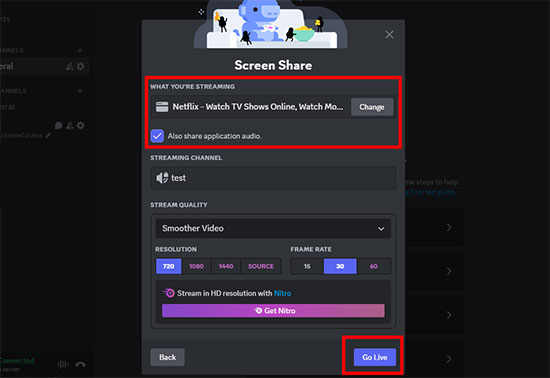Click the test voice channel speaker icon

pos(162,178)
